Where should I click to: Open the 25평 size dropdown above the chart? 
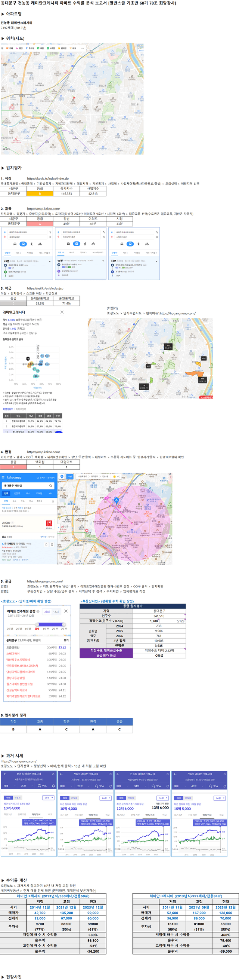48,798
